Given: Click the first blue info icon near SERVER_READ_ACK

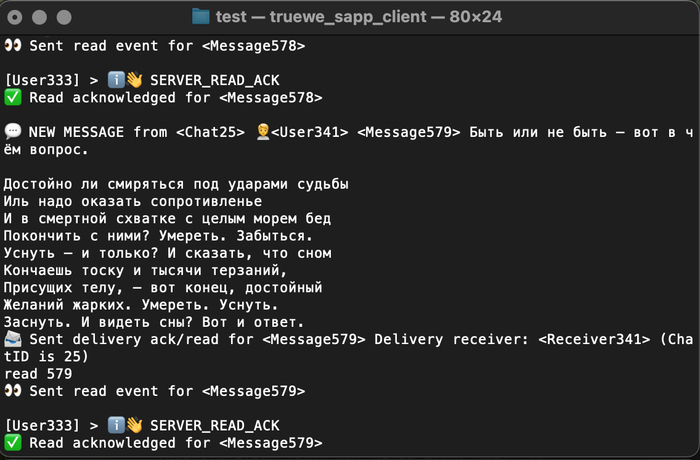Looking at the screenshot, I should [x=116, y=80].
